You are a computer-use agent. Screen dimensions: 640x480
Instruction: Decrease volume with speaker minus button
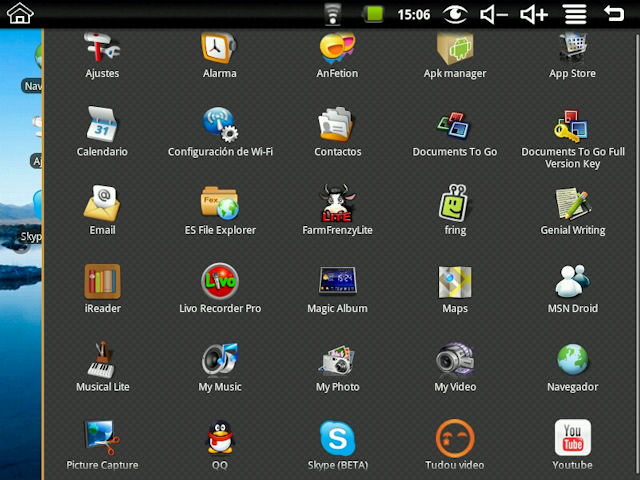[x=494, y=15]
